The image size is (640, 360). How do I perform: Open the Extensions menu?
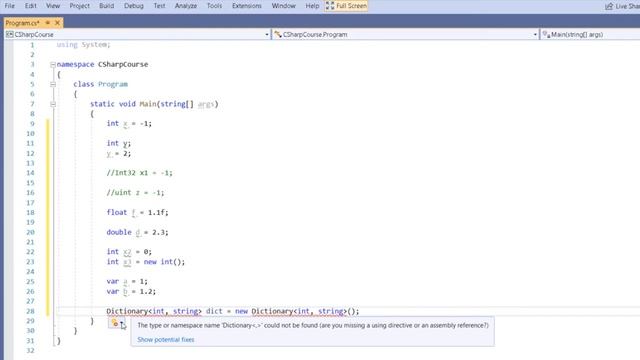coord(247,6)
